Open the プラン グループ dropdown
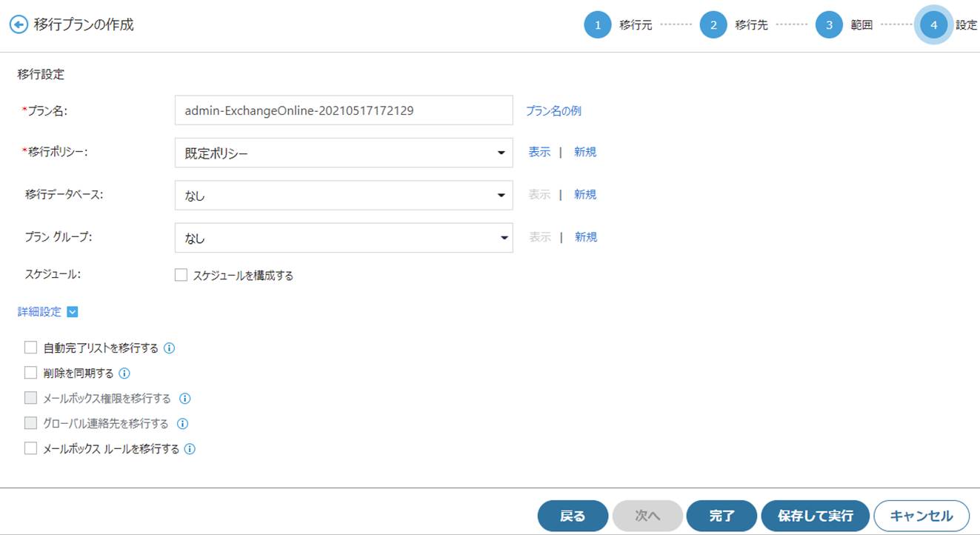Viewport: 980px width, 535px height. click(344, 238)
